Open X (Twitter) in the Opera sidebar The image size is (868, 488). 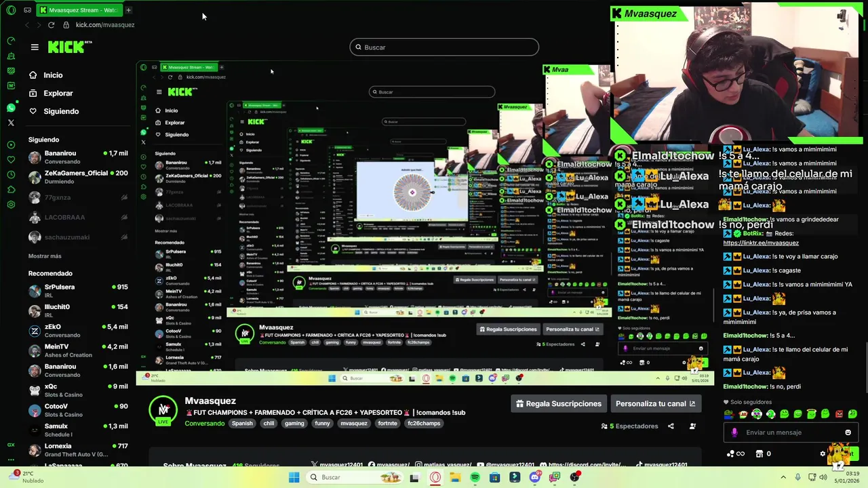(x=11, y=123)
